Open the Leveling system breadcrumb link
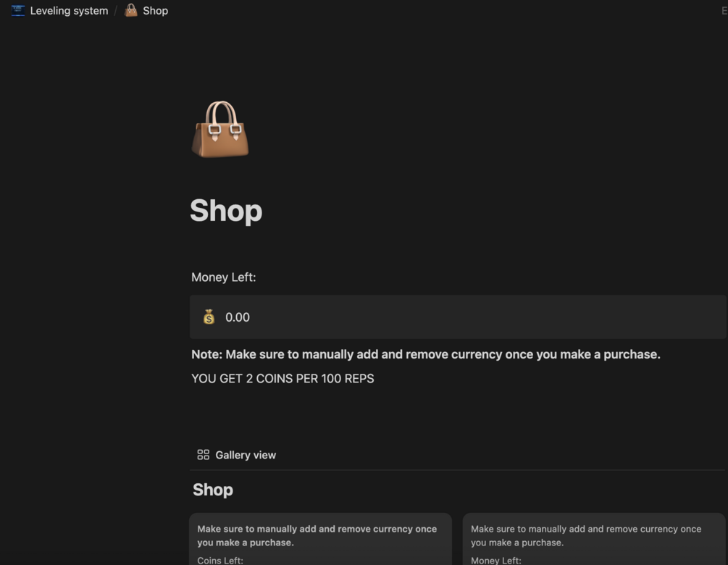Image resolution: width=728 pixels, height=565 pixels. point(69,11)
